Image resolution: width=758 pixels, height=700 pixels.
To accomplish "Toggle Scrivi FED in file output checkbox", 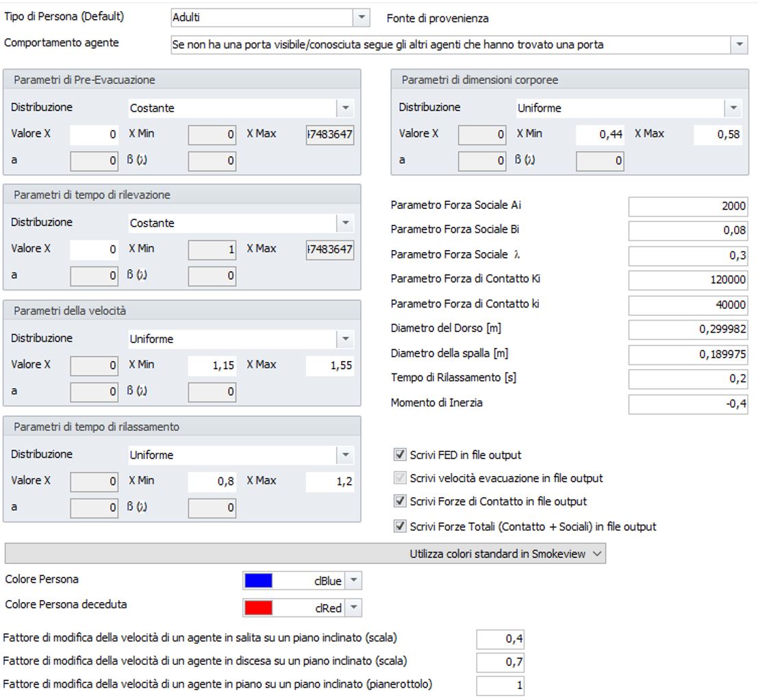I will click(400, 454).
